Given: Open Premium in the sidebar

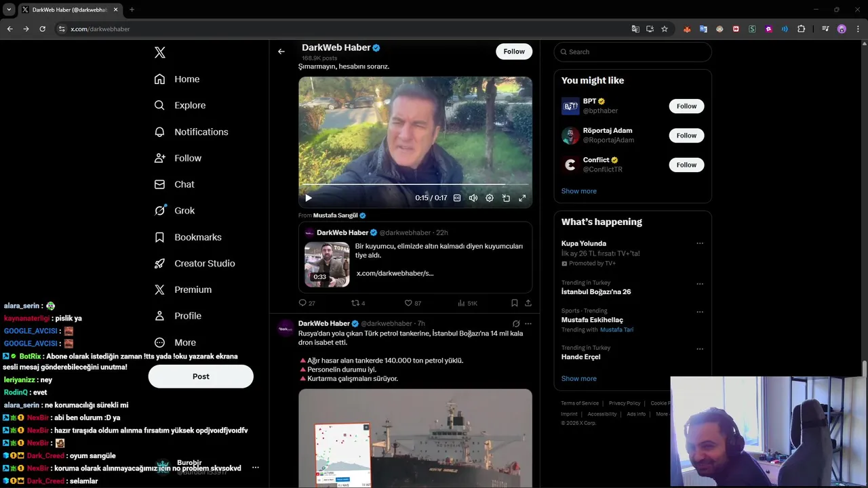Looking at the screenshot, I should 183,289.
